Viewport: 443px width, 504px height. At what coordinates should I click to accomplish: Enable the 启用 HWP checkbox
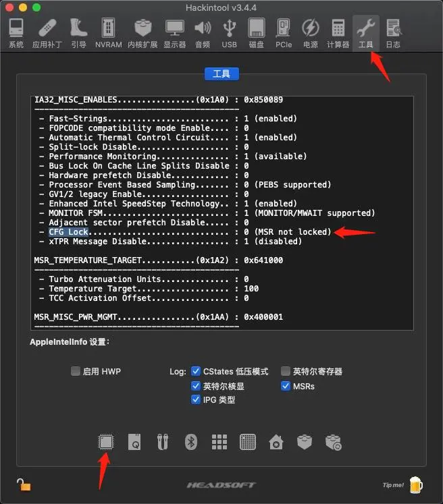click(x=76, y=371)
